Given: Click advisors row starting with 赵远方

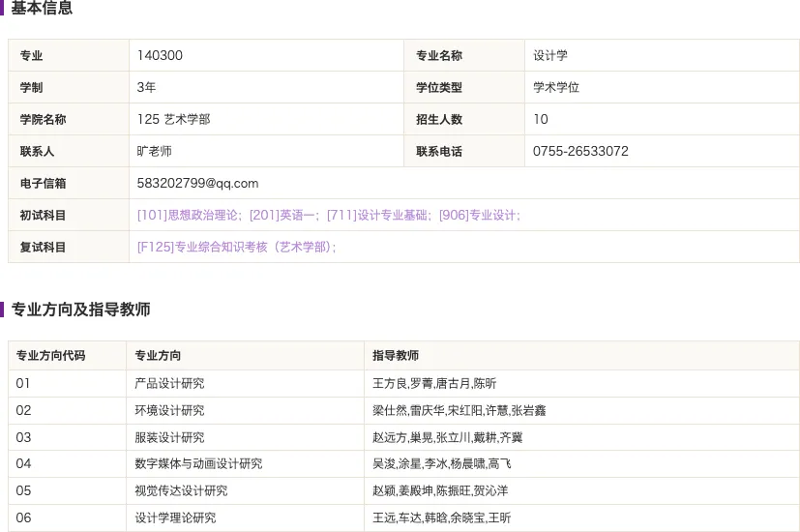Looking at the screenshot, I should 448,437.
